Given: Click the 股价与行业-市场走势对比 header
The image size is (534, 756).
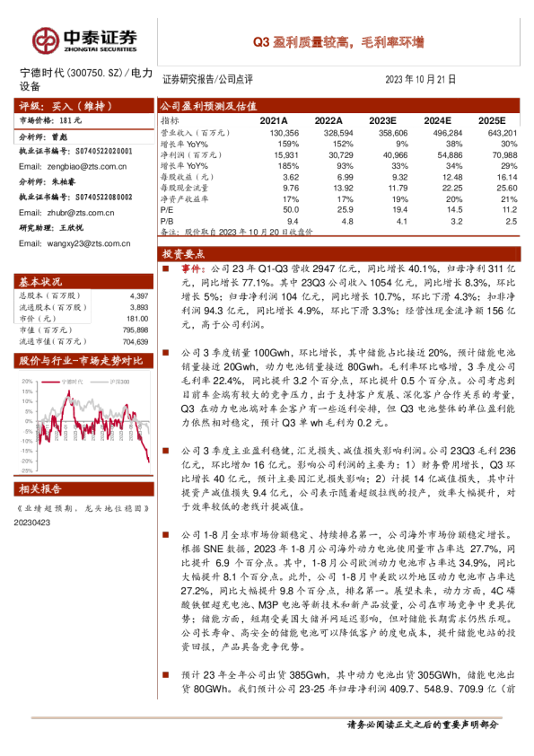Looking at the screenshot, I should tap(83, 361).
